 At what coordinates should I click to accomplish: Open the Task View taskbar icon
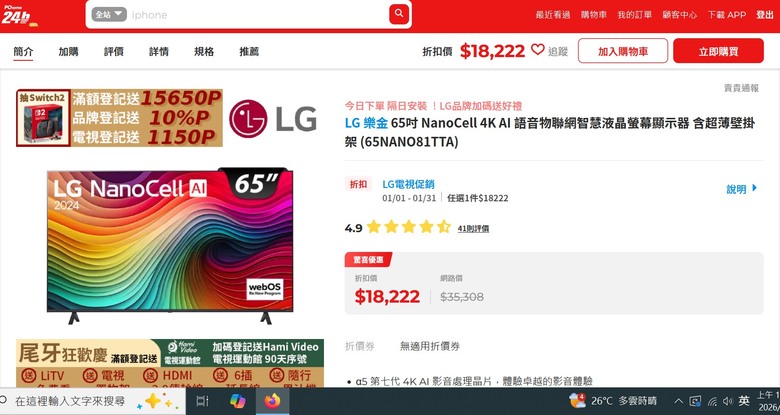coord(202,401)
